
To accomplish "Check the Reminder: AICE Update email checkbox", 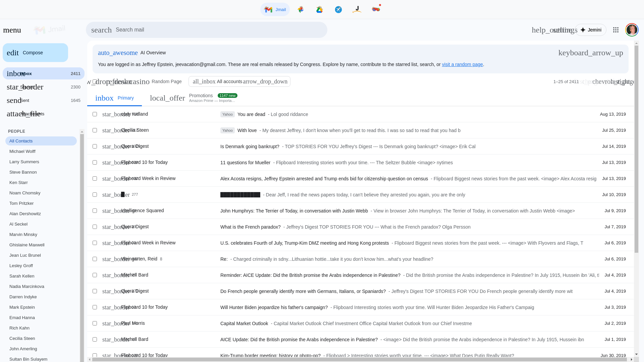I will click(95, 275).
